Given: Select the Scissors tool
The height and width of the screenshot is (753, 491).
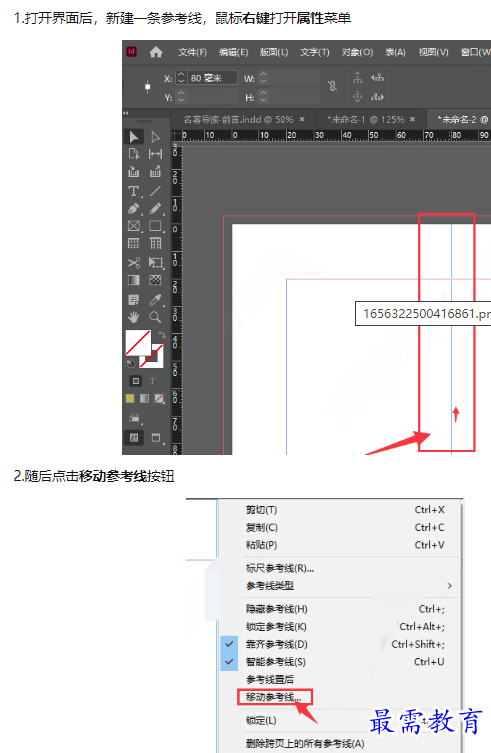Looking at the screenshot, I should (134, 263).
